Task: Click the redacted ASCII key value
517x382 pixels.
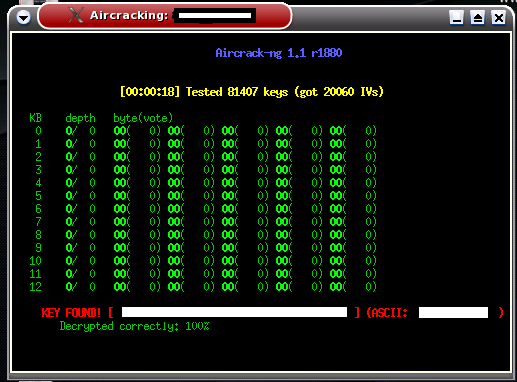Action: pyautogui.click(x=453, y=313)
